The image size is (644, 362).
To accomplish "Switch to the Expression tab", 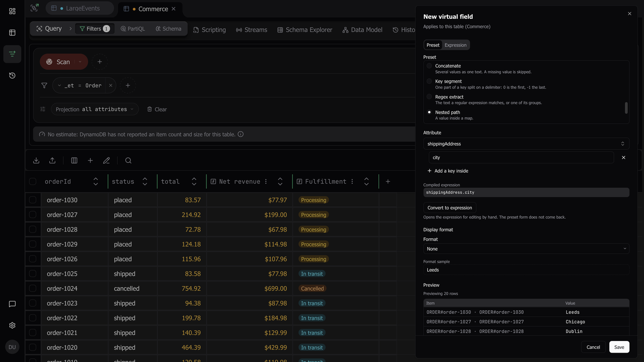I will pos(455,45).
